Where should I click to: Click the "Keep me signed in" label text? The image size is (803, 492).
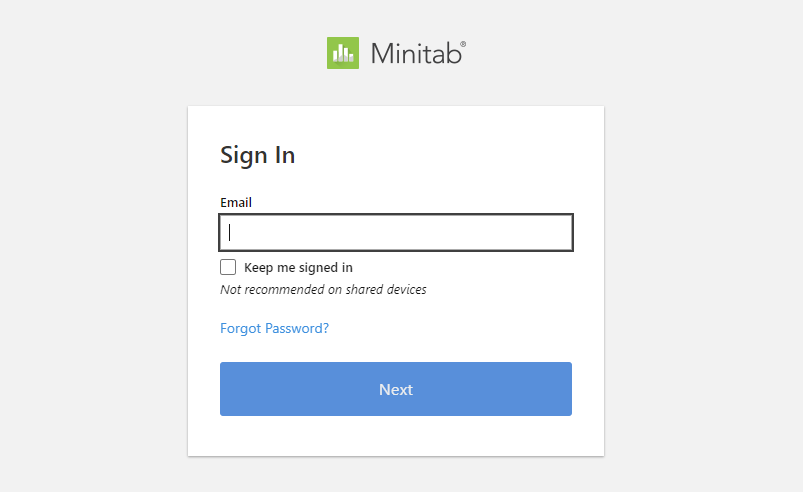coord(298,268)
